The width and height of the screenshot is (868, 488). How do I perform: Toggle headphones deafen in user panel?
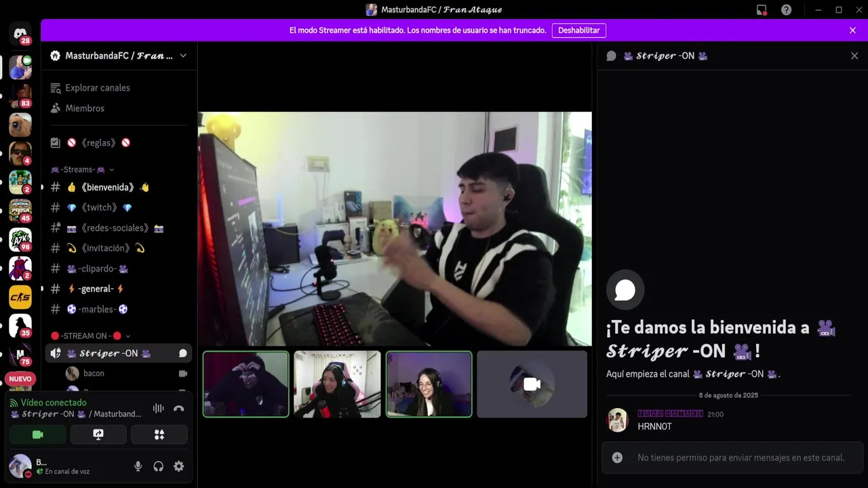tap(158, 466)
